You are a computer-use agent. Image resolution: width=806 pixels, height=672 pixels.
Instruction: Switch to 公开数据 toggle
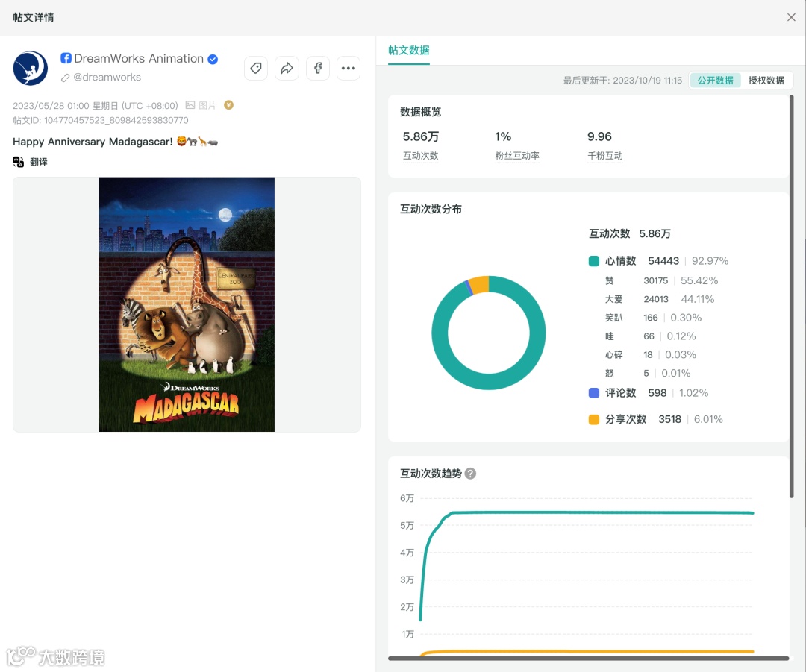point(715,80)
